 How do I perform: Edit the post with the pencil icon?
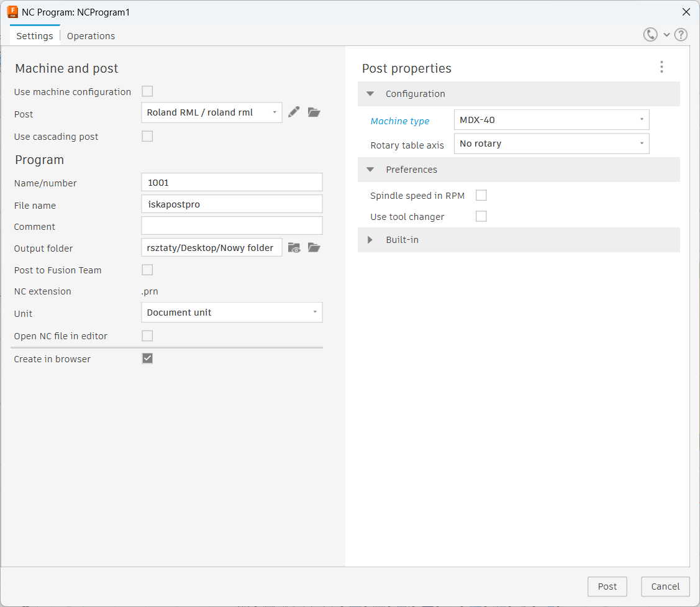(294, 112)
